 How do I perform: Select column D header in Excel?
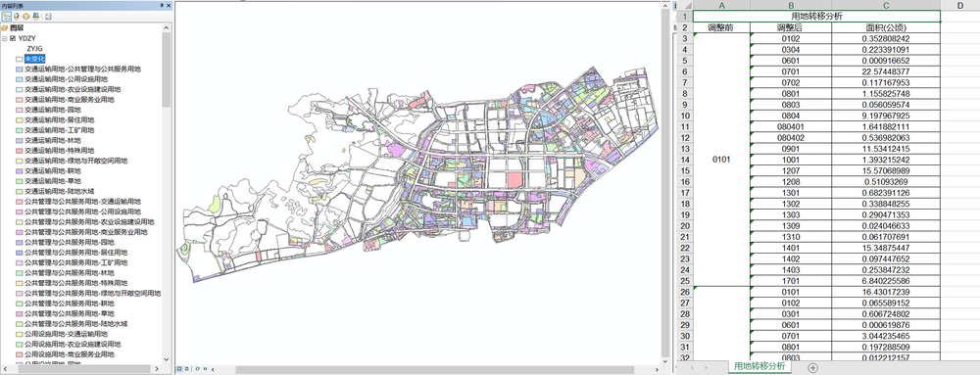960,6
